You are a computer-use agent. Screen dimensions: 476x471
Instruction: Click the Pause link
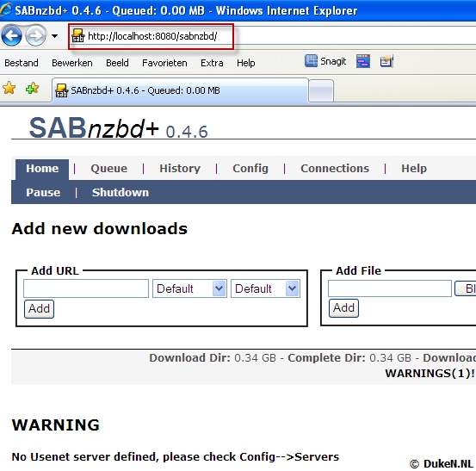43,192
